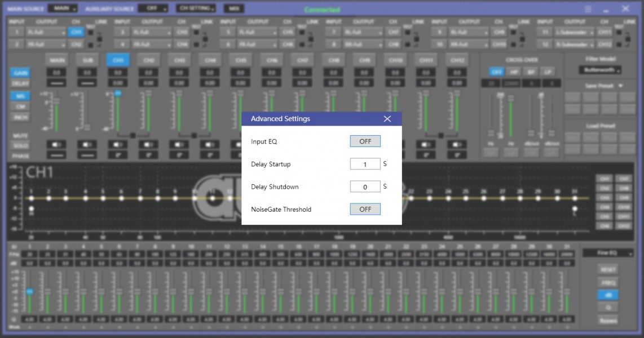The width and height of the screenshot is (644, 338).
Task: Open the Filter Model Butterworth dropdown
Action: coord(600,70)
